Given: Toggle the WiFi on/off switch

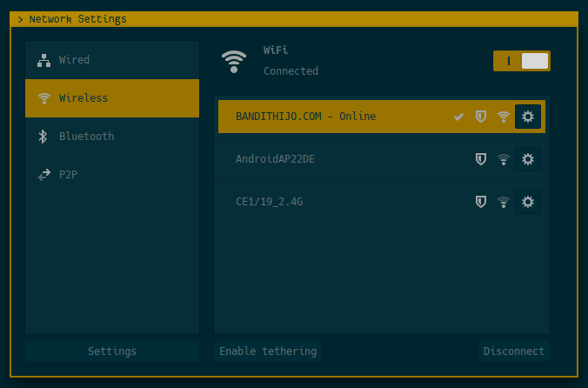Looking at the screenshot, I should [x=521, y=61].
